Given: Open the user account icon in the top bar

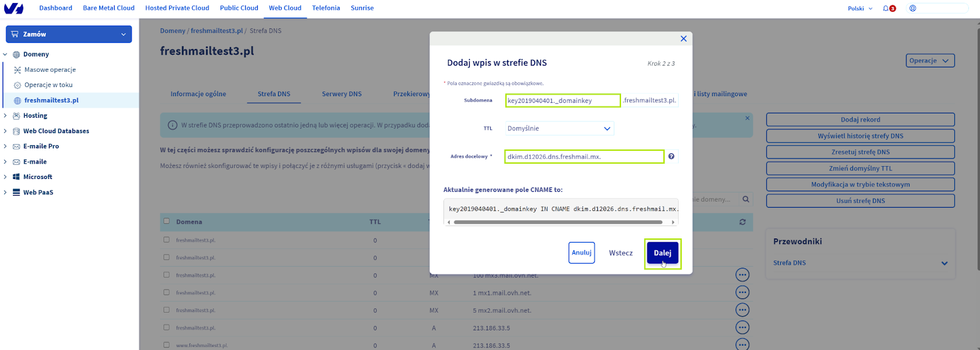Looking at the screenshot, I should (913, 9).
